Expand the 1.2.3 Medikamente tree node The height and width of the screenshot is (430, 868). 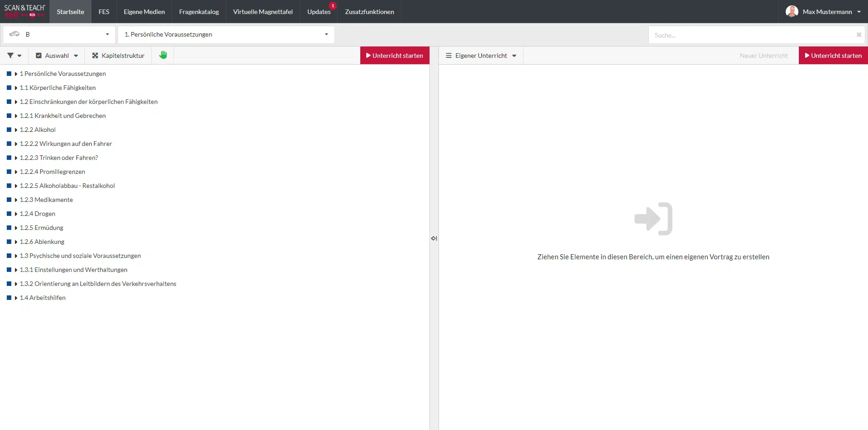pyautogui.click(x=16, y=200)
